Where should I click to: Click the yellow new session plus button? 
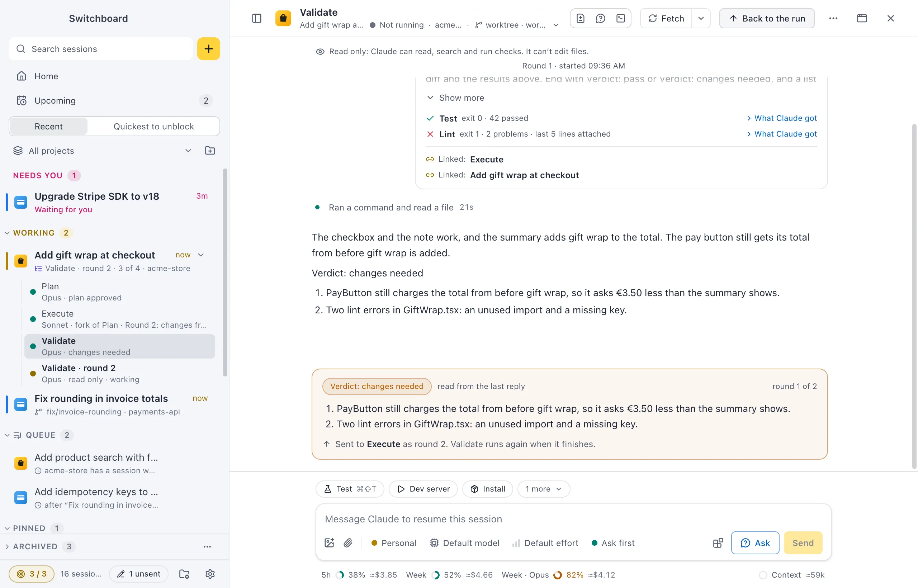(208, 49)
